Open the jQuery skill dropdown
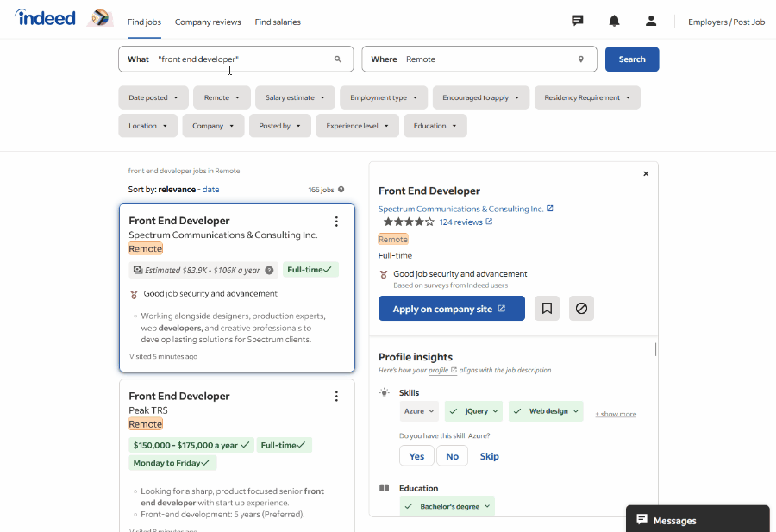776x532 pixels. 473,411
